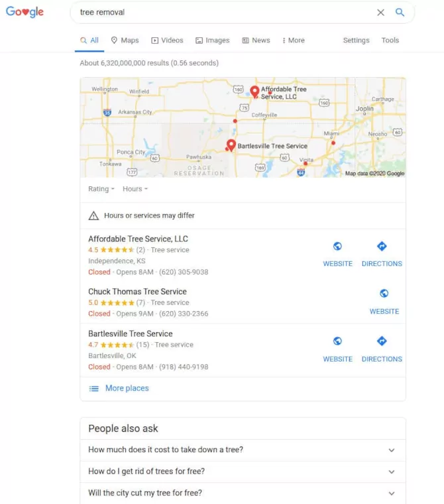The height and width of the screenshot is (504, 444).
Task: Click the Google logo
Action: [x=25, y=12]
